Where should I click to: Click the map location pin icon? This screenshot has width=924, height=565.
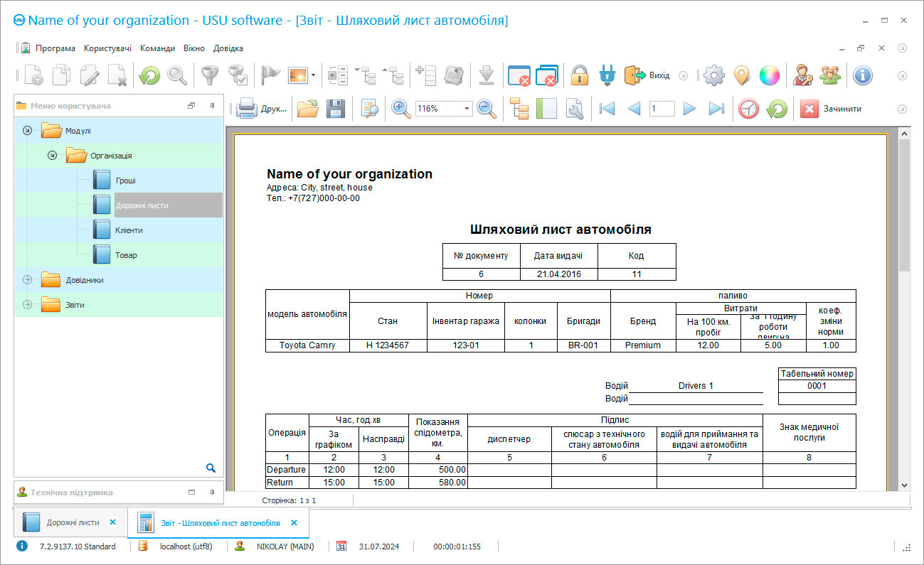(x=741, y=75)
